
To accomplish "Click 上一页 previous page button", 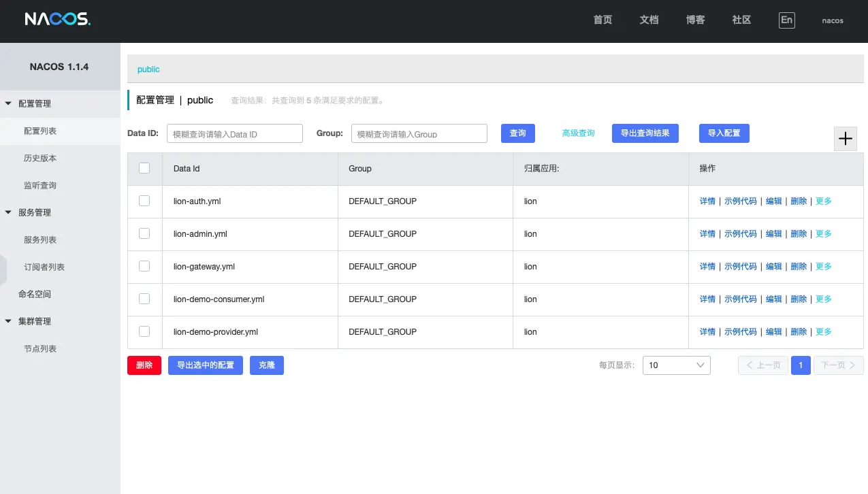I will pyautogui.click(x=763, y=365).
